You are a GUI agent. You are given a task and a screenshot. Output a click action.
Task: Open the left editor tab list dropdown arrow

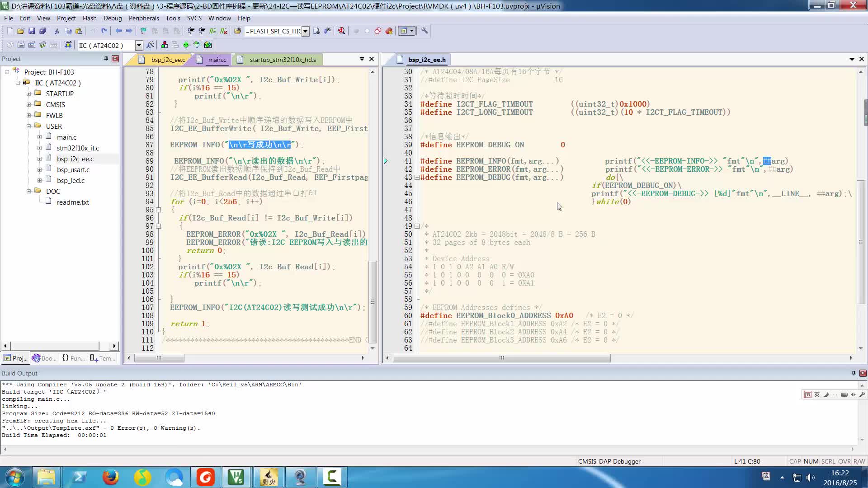point(362,59)
